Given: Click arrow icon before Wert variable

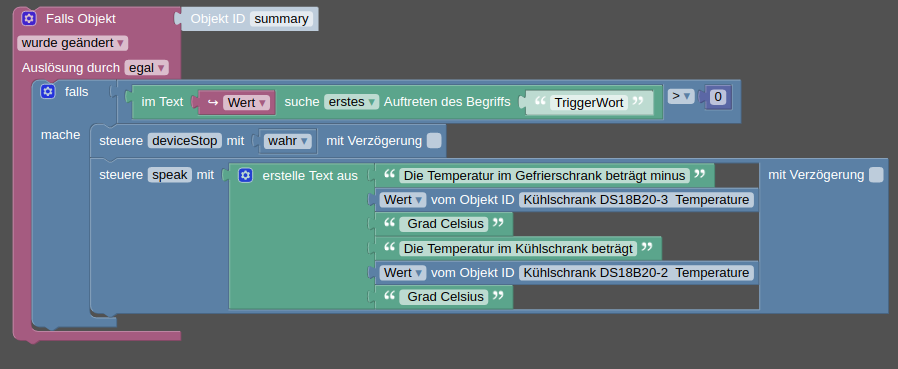Looking at the screenshot, I should click(213, 103).
